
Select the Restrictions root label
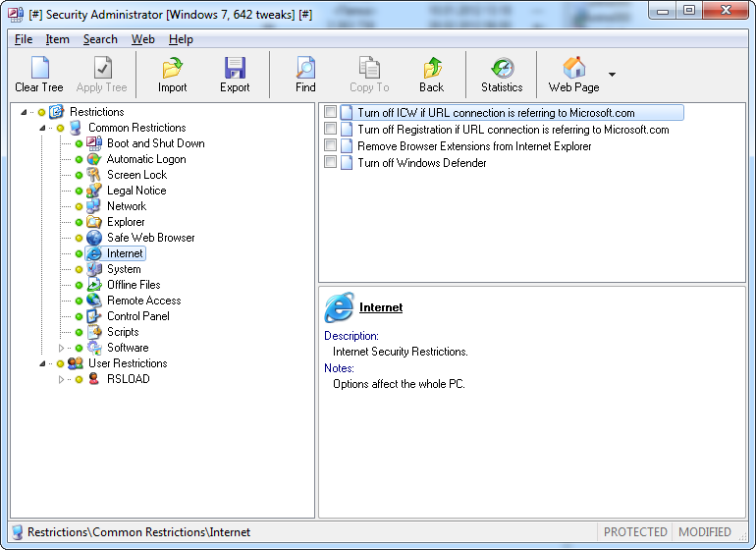97,112
